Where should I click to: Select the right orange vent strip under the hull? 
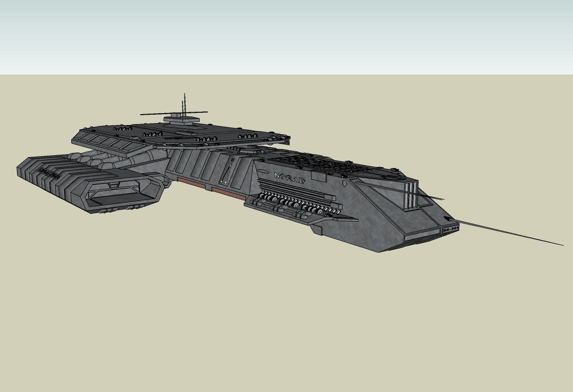[228, 193]
